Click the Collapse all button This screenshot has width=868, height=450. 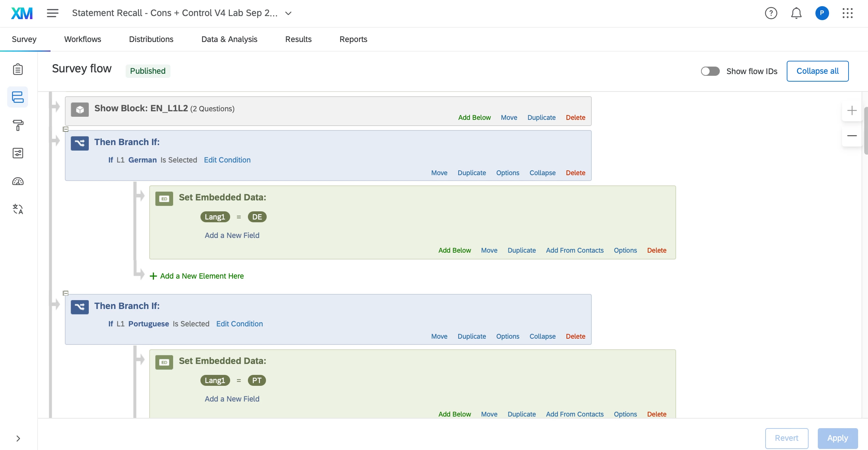pos(817,71)
